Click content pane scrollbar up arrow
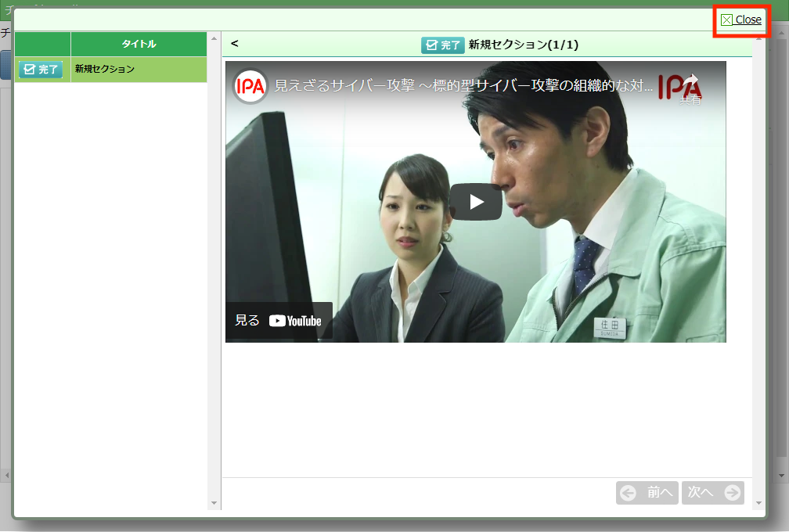 [x=758, y=39]
